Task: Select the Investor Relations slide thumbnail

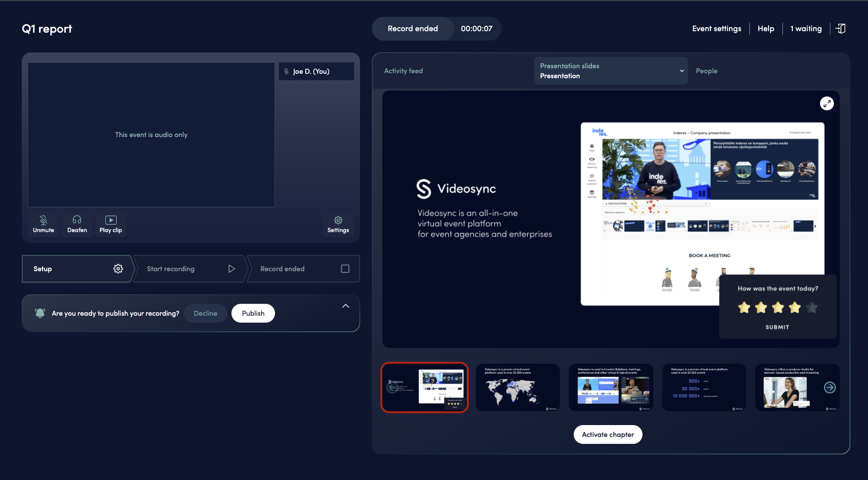Action: click(611, 387)
